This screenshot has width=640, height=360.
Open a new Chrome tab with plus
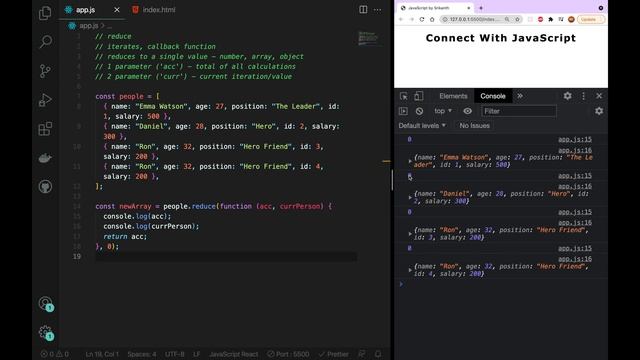click(x=481, y=8)
